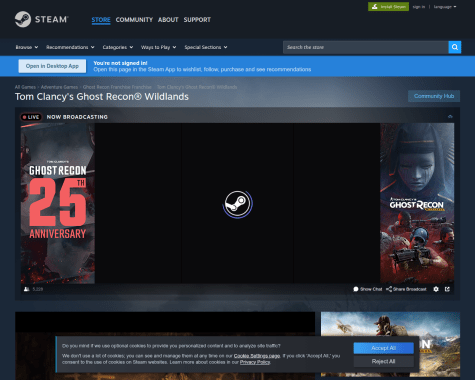This screenshot has width=475, height=380.
Task: Click the Wildlands breadcrumb link
Action: pos(197,87)
